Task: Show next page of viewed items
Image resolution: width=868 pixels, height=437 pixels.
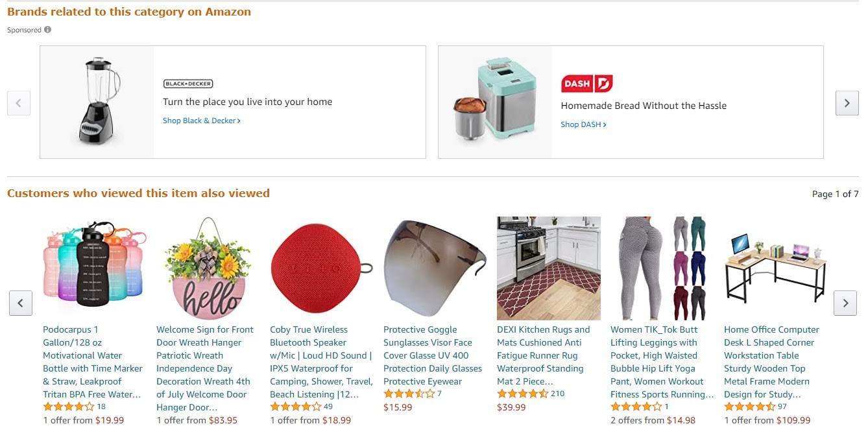Action: click(x=845, y=303)
